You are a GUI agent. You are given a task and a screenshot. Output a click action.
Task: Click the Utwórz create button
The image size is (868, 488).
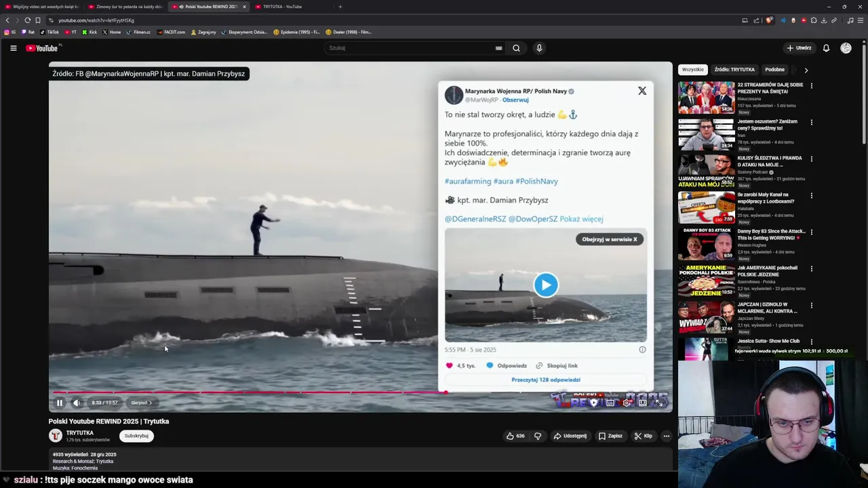pyautogui.click(x=799, y=48)
